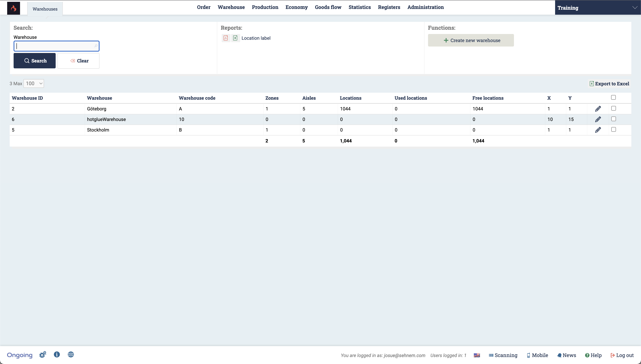Edit the Göteborg warehouse with pencil icon

(x=598, y=109)
